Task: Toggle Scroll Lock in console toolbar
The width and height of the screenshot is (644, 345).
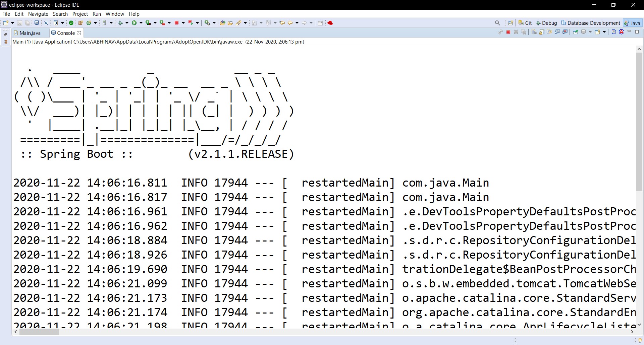Action: point(542,32)
